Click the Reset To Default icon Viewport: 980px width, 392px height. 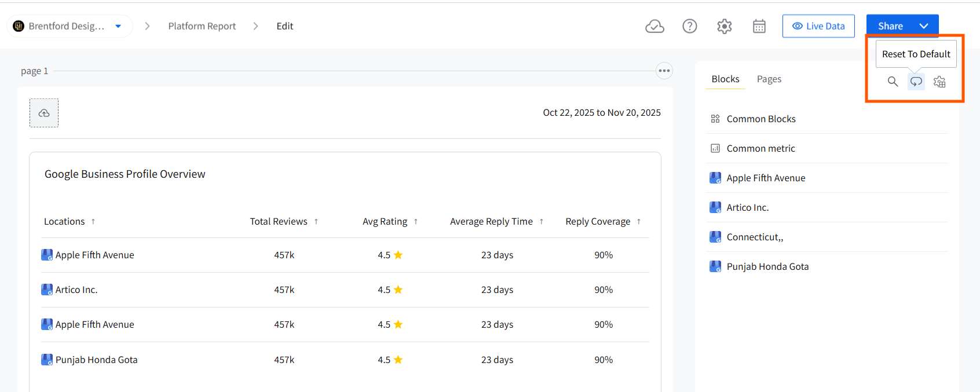(916, 82)
